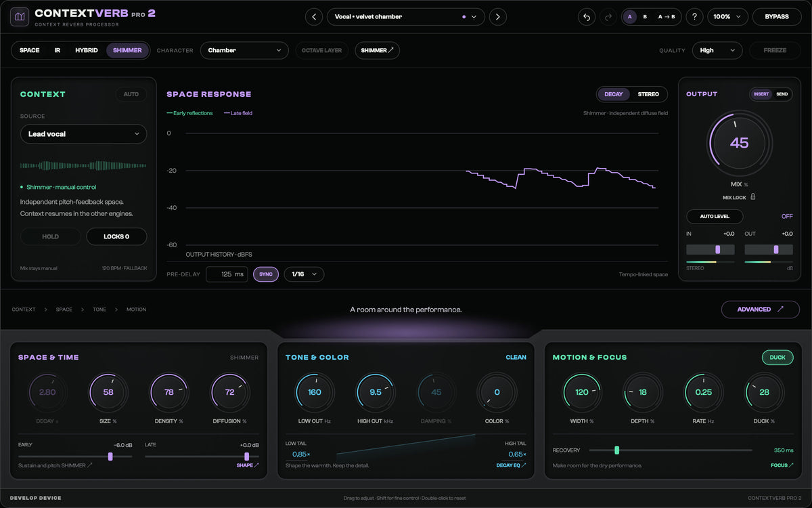Click the LOCKS 0 button
Viewport: 812px width, 508px height.
click(116, 237)
